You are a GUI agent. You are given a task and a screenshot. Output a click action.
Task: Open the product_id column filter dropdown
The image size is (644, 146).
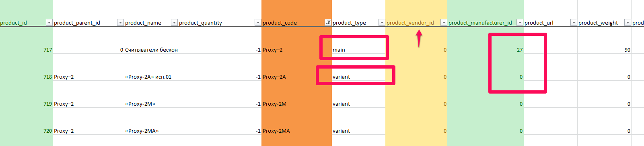[x=49, y=23]
